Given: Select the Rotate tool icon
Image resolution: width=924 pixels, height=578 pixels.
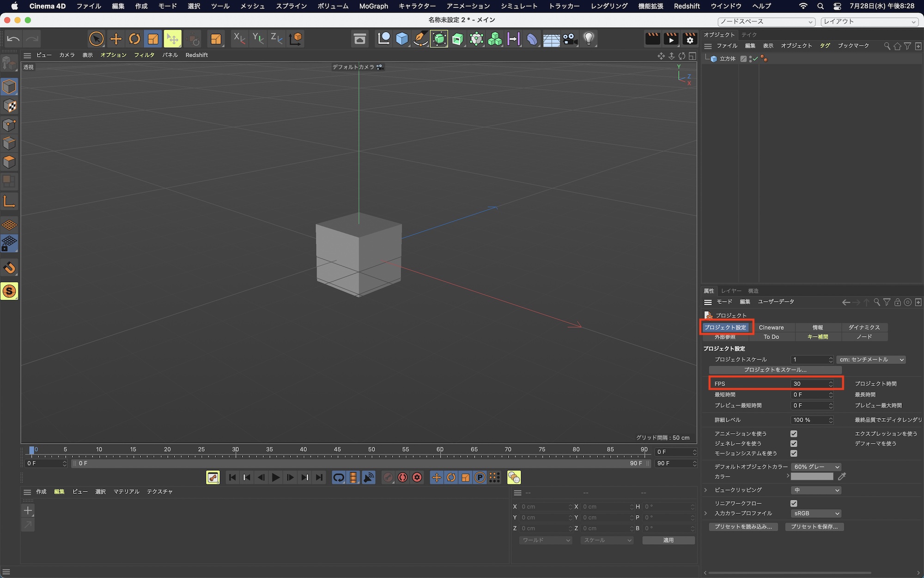Looking at the screenshot, I should (x=134, y=39).
